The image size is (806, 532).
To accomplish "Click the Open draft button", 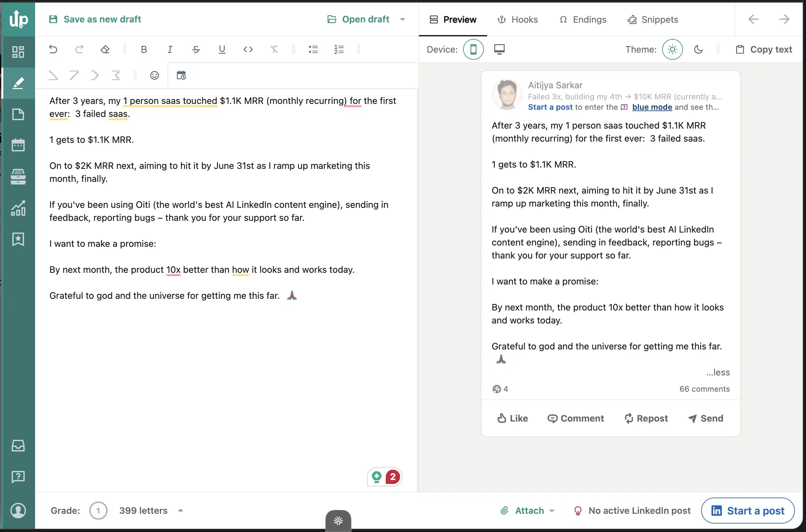I will (x=358, y=19).
